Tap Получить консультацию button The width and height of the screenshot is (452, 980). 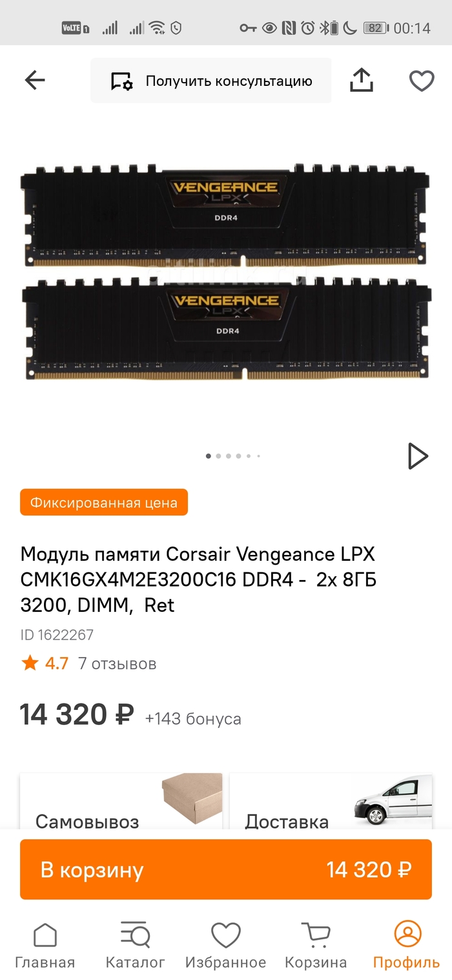211,81
